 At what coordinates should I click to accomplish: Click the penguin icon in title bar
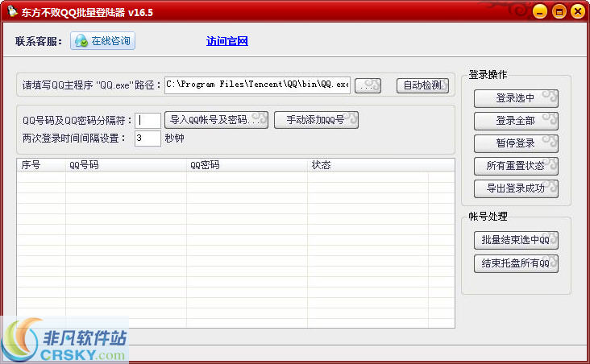12,11
